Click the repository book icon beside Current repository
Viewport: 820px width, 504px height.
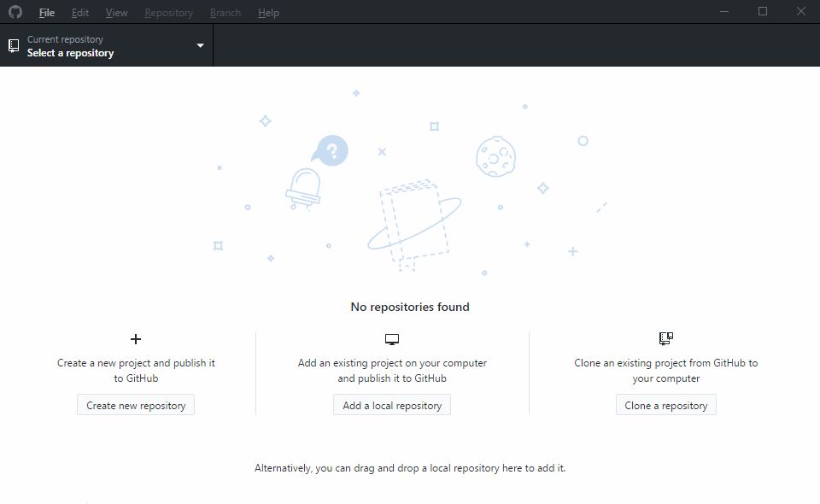click(15, 46)
